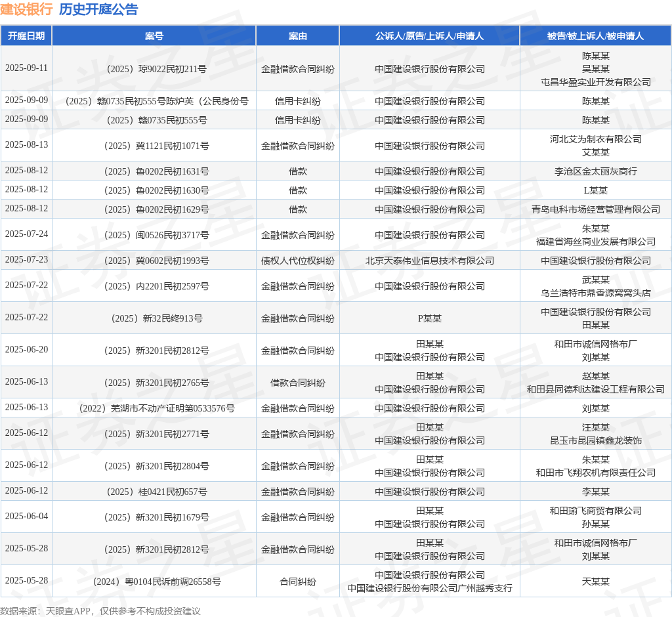This screenshot has width=672, height=617.
Task: Click defendant 孙某某
Action: pyautogui.click(x=596, y=524)
